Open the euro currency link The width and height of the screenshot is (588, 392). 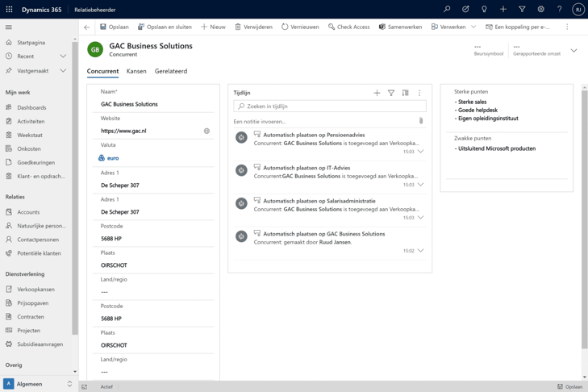click(113, 158)
